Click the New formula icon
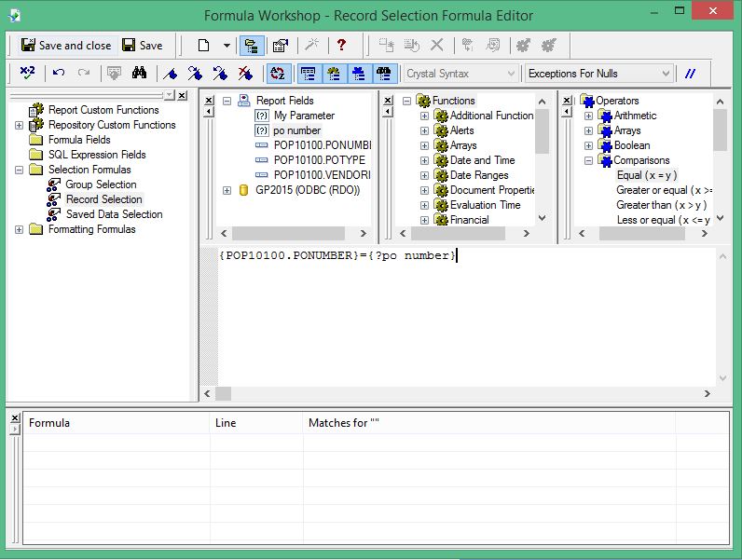 click(203, 46)
